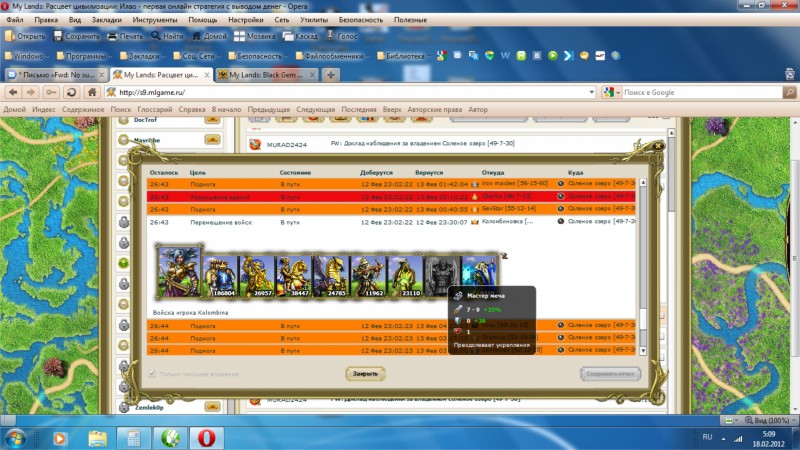The height and width of the screenshot is (450, 800).
Task: Click the Каскад toolbar button
Action: [x=301, y=36]
